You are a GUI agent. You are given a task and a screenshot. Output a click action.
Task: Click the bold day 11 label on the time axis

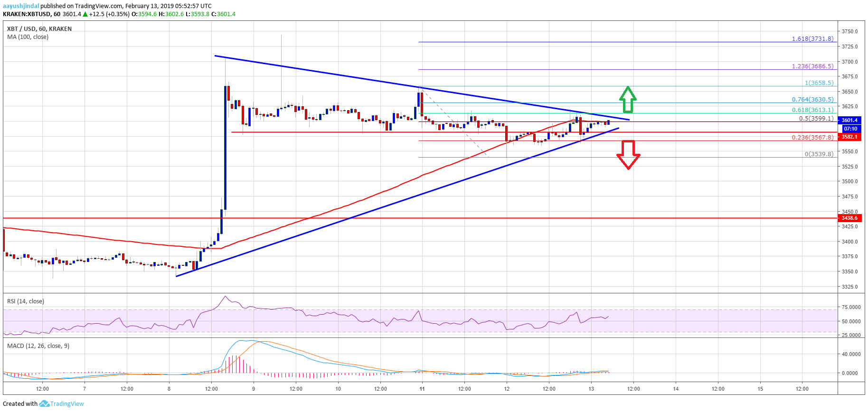tap(422, 389)
